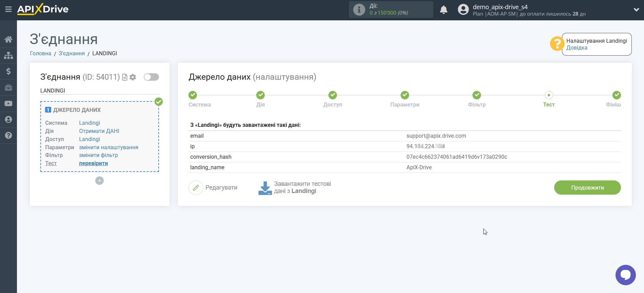Edit the LANDINGI connection name field
644x293 pixels.
point(99,91)
